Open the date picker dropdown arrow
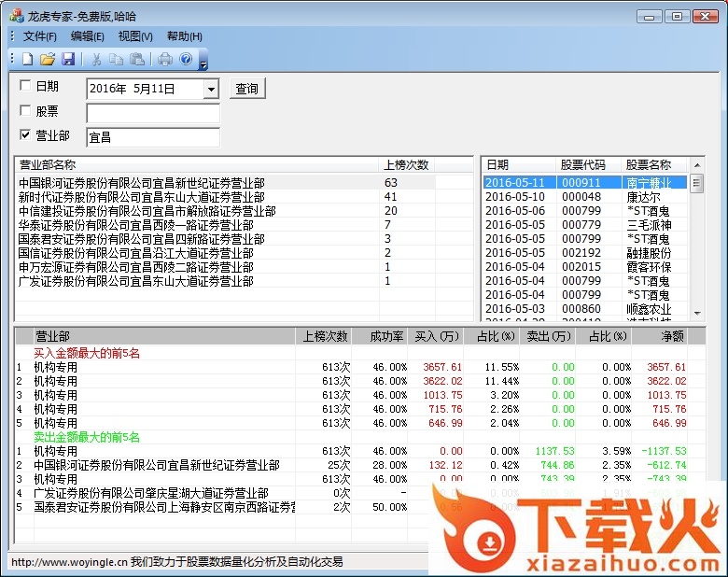This screenshot has width=728, height=577. pyautogui.click(x=211, y=90)
